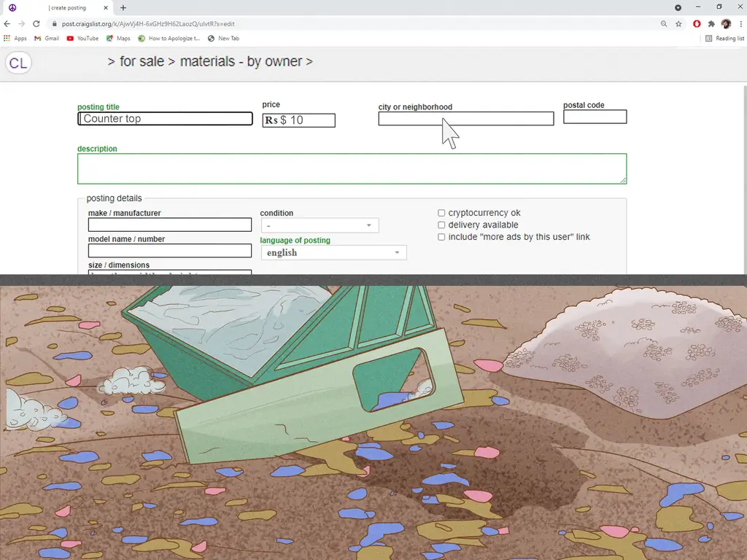
Task: Check the delivery available box
Action: point(441,225)
